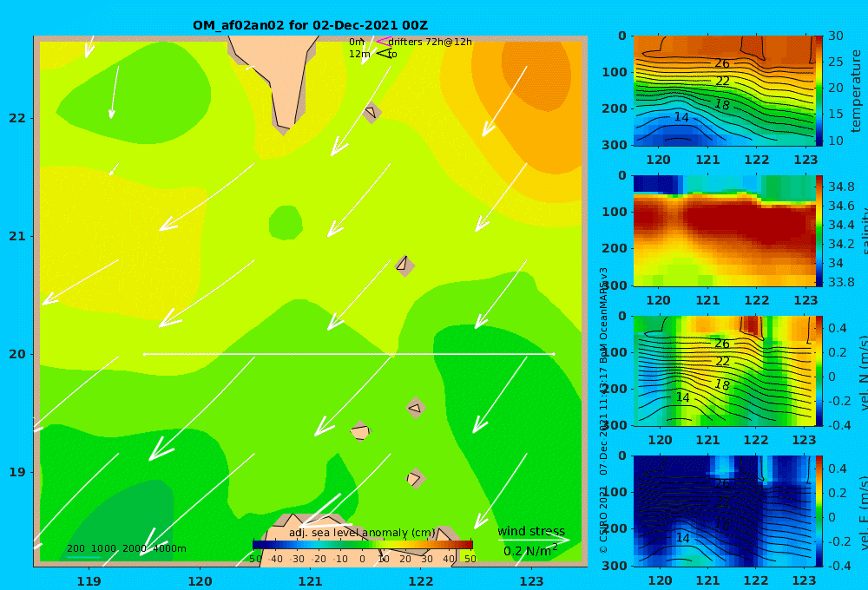Click longitude tick label 121 on the main map

310,581
